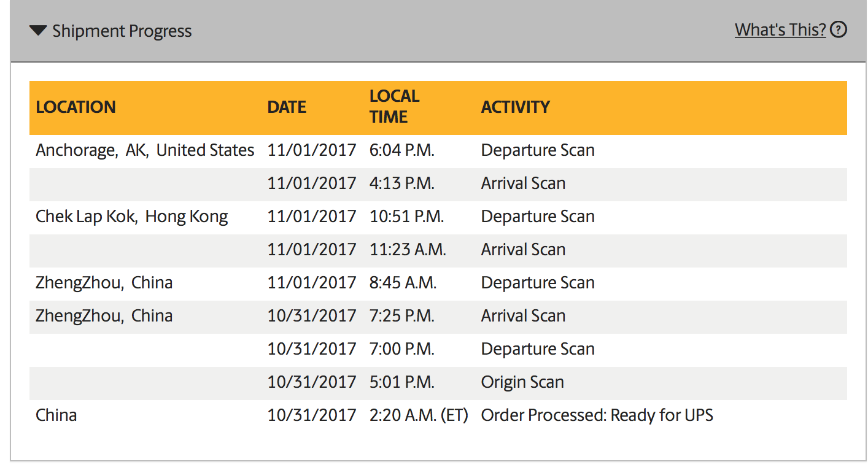Click the 4:13 P.M. Arrival Scan activity
Image resolution: width=868 pixels, height=470 pixels.
click(x=523, y=183)
